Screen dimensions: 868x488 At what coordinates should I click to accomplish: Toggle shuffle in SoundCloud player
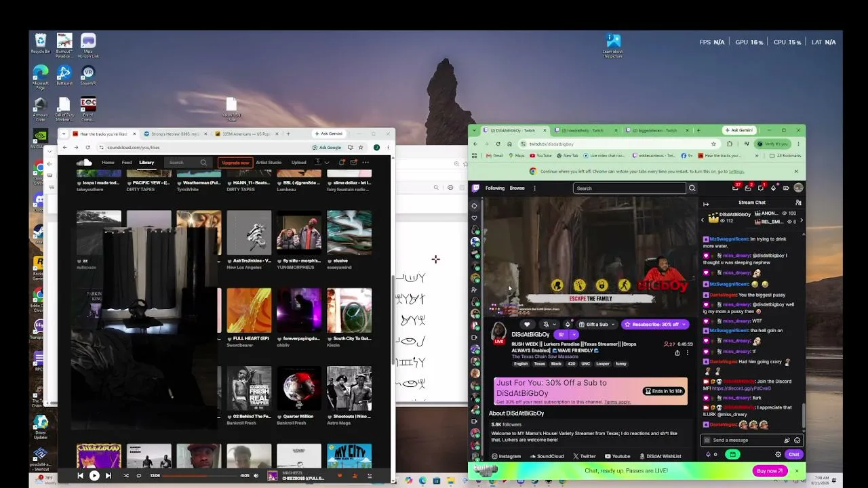pyautogui.click(x=126, y=476)
